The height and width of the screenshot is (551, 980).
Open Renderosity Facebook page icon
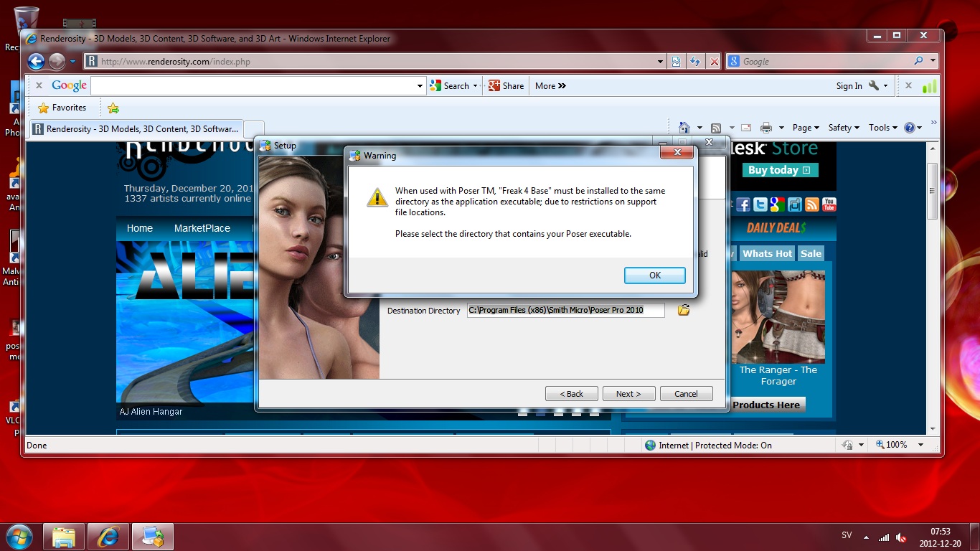[743, 204]
